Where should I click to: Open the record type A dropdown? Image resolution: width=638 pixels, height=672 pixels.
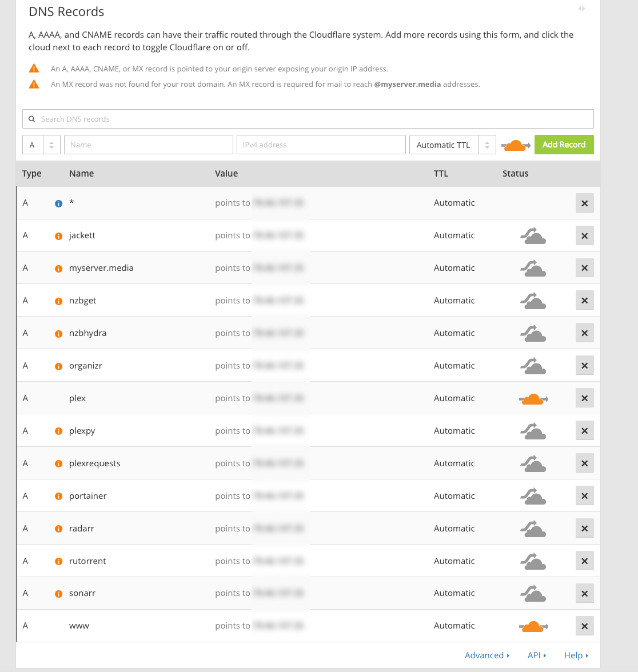point(41,145)
